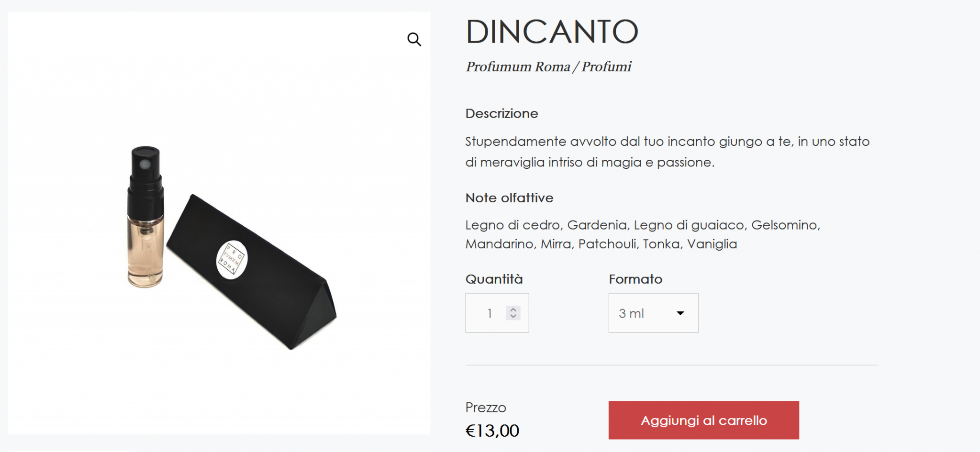Click the Formato label
The image size is (980, 452).
click(635, 279)
